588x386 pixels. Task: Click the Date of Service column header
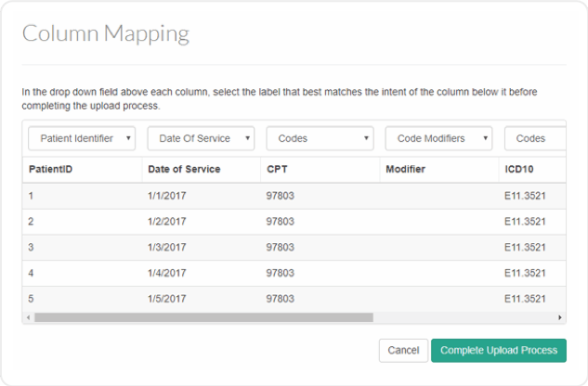(x=184, y=170)
